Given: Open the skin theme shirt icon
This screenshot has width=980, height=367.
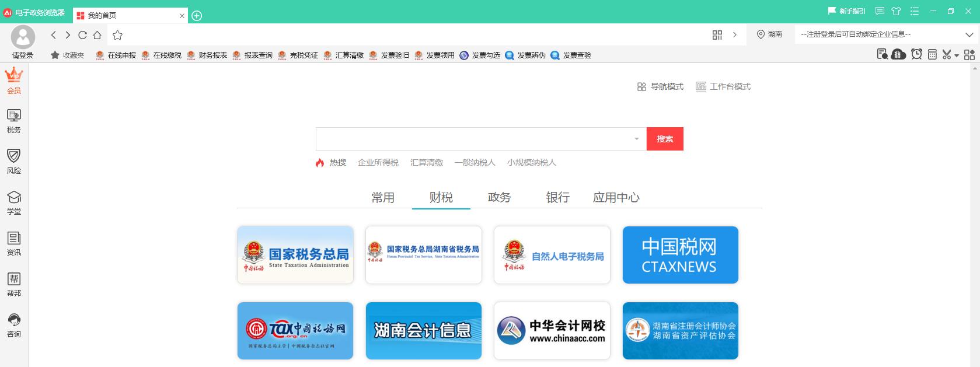Looking at the screenshot, I should [x=897, y=11].
